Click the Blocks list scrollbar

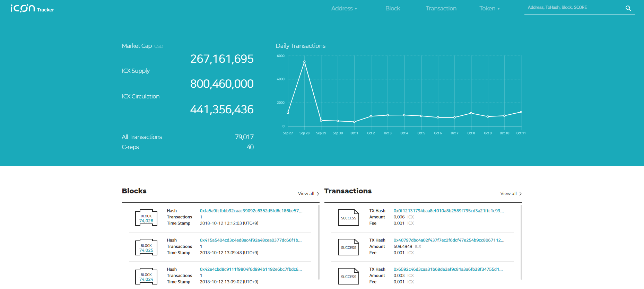pos(319,242)
